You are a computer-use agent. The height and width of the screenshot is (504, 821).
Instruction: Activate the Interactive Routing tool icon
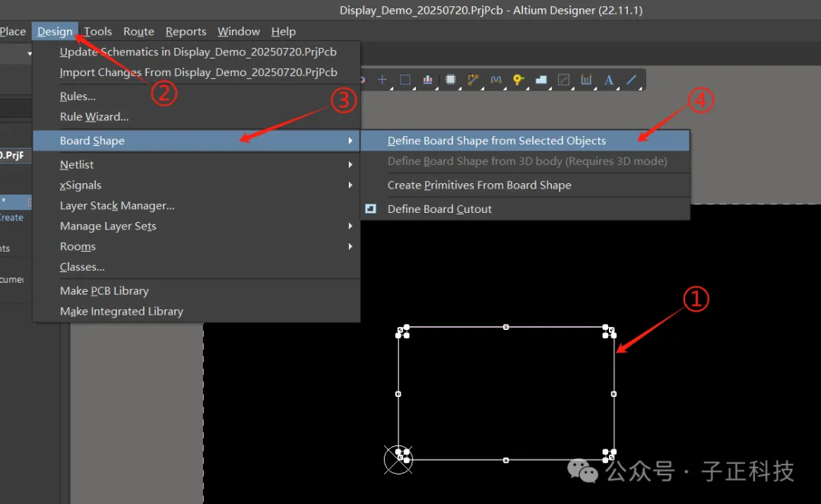[x=473, y=80]
